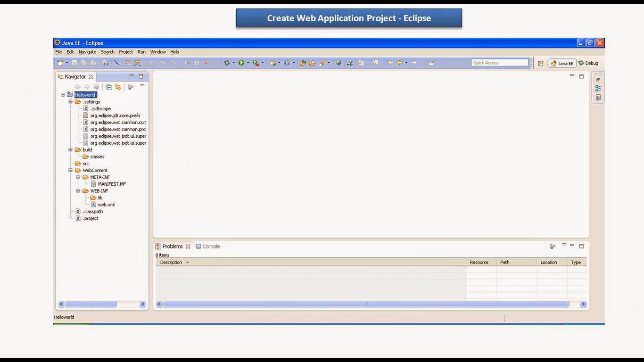The height and width of the screenshot is (362, 644).
Task: Link Navigator with Editor using the sync icon
Action: [x=118, y=87]
